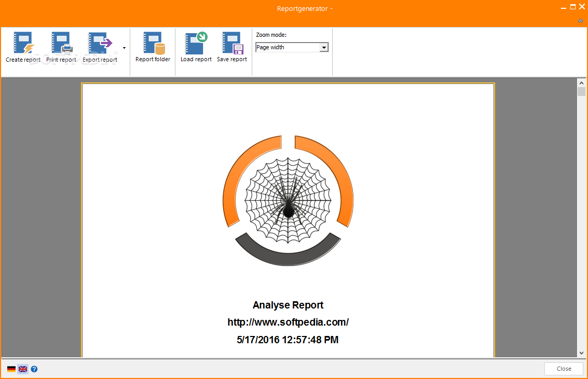Click the Close button
Screen dimensions: 588x379
tap(564, 369)
